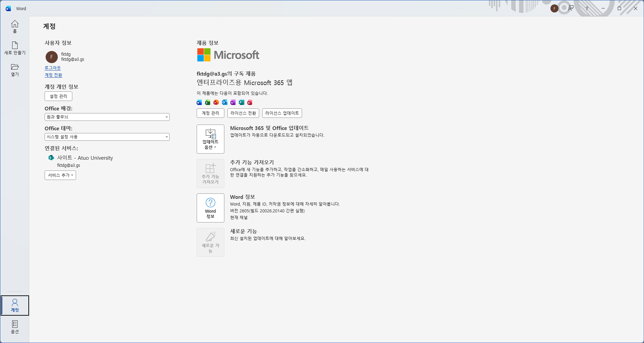Open the feedback icon in the title bar
The image size is (644, 343).
571,8
